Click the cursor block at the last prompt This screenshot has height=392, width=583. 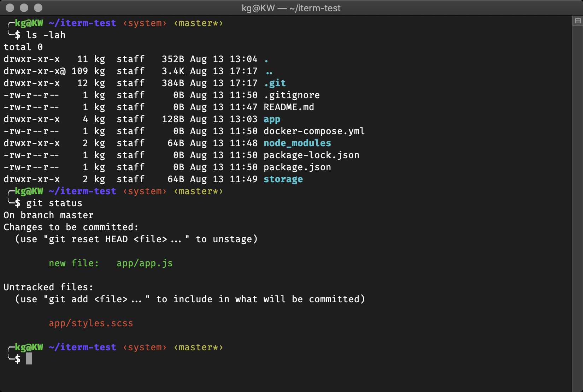point(29,359)
